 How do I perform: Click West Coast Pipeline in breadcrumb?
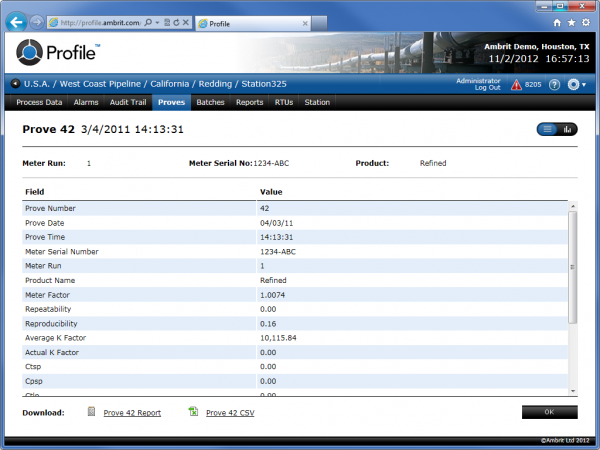pos(100,84)
